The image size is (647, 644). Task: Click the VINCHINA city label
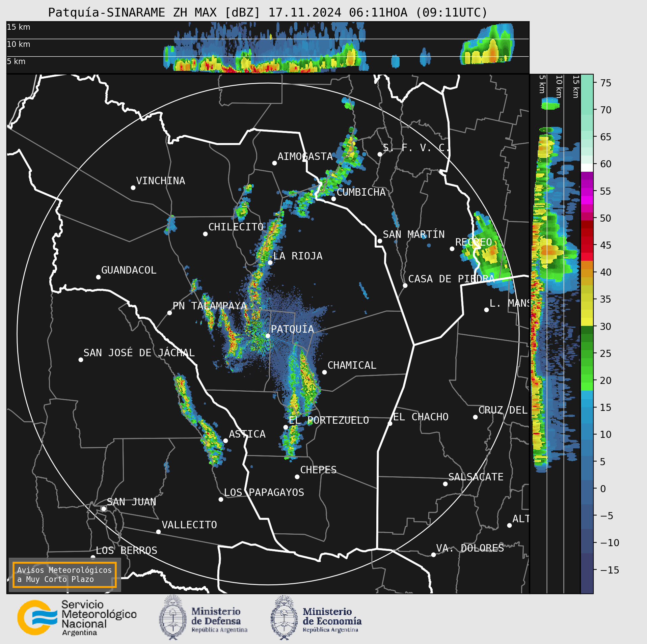[161, 180]
